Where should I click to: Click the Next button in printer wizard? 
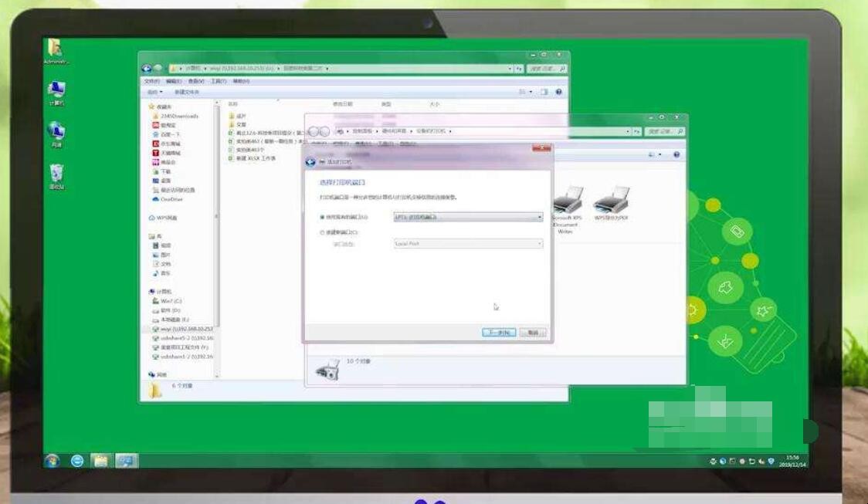(499, 333)
